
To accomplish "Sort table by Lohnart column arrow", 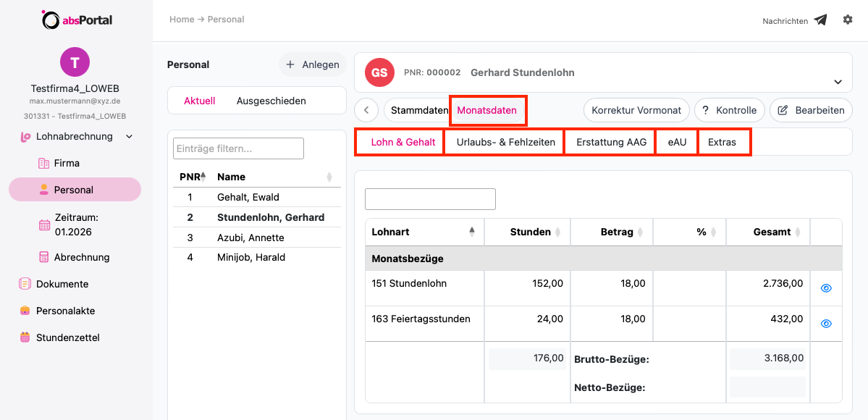I will point(471,232).
